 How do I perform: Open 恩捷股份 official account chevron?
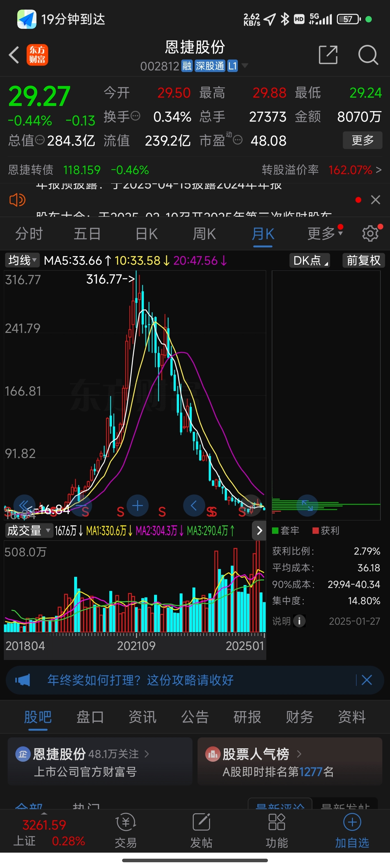[x=147, y=754]
